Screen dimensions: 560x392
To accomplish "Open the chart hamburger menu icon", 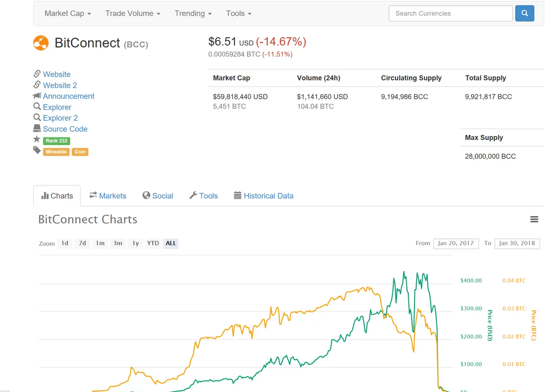I will (534, 219).
